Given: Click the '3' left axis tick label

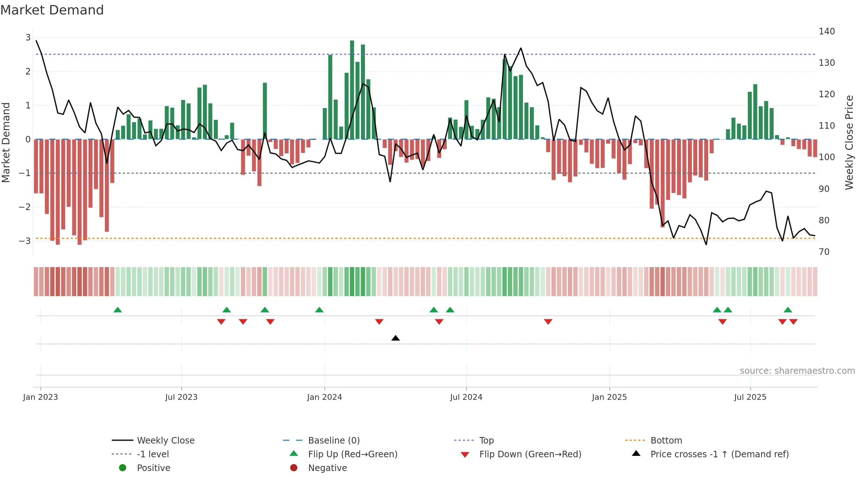Looking at the screenshot, I should (x=28, y=37).
